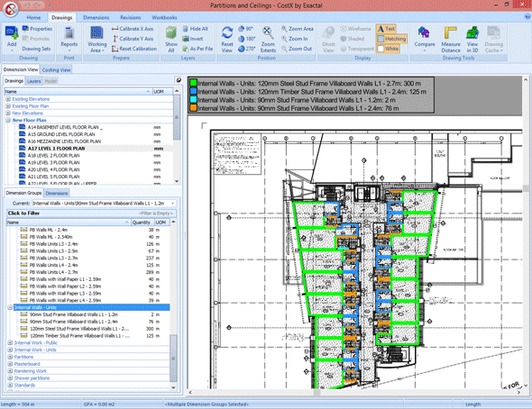Toggle the Hatching display option

(x=391, y=39)
